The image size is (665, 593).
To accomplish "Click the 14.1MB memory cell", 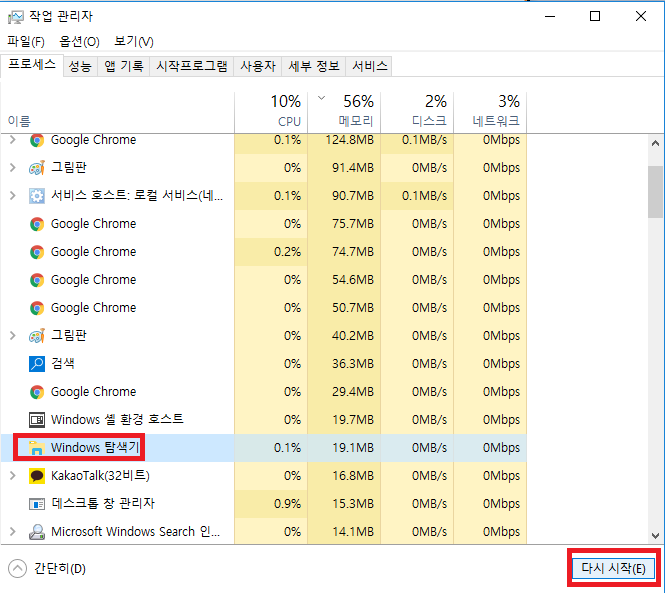I will (344, 532).
